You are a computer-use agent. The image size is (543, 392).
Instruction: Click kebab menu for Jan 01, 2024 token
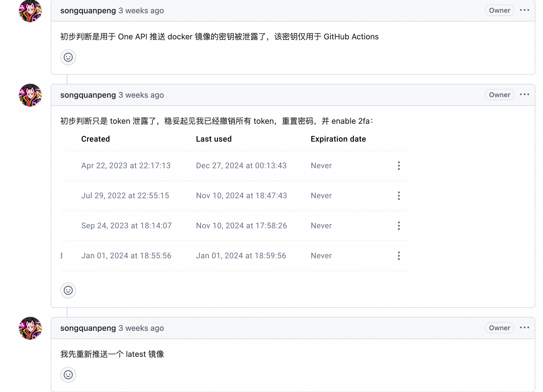[399, 256]
